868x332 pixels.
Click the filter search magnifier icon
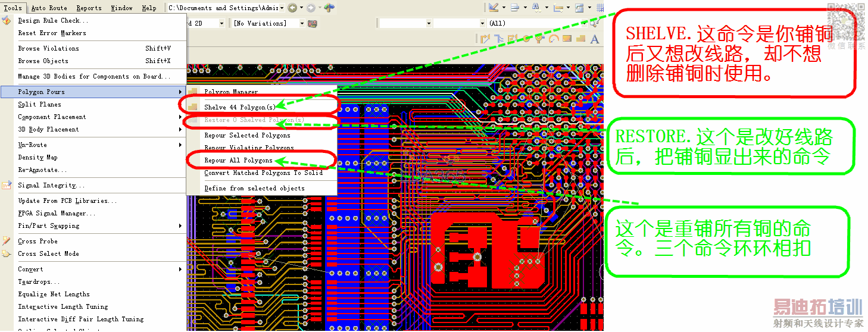(594, 23)
